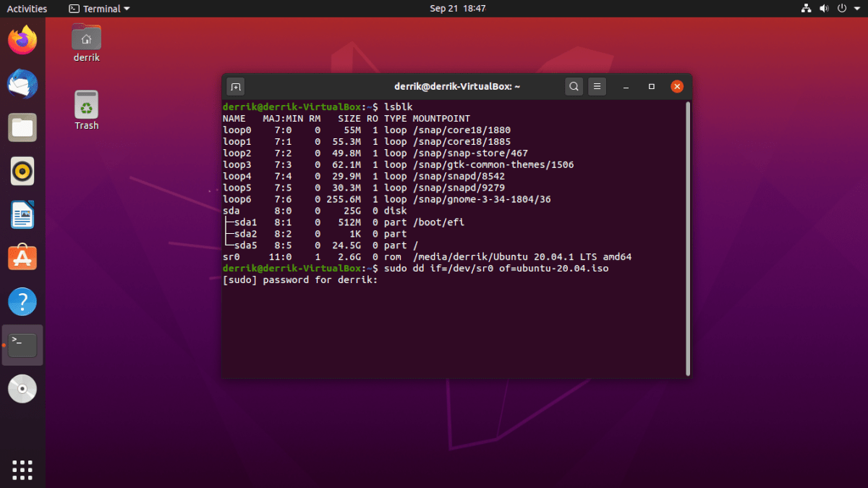Open terminal search with the magnifier icon
This screenshot has height=488, width=868.
(574, 86)
